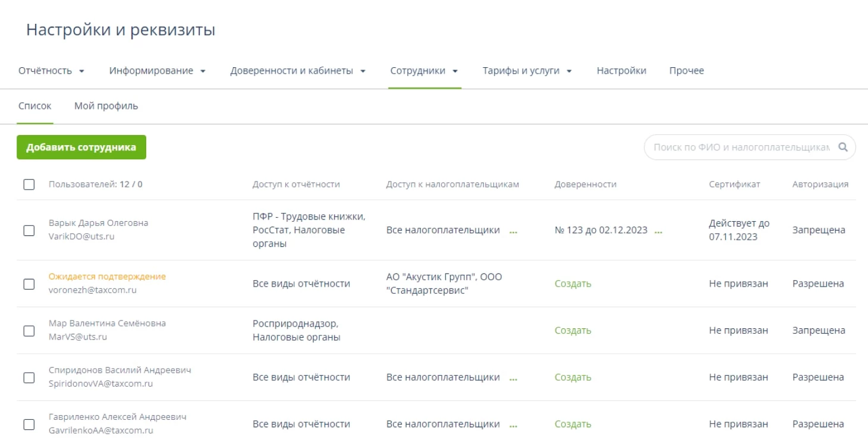Click the SpiridonovVA@taxcom.ru email
The width and height of the screenshot is (868, 446).
point(100,384)
